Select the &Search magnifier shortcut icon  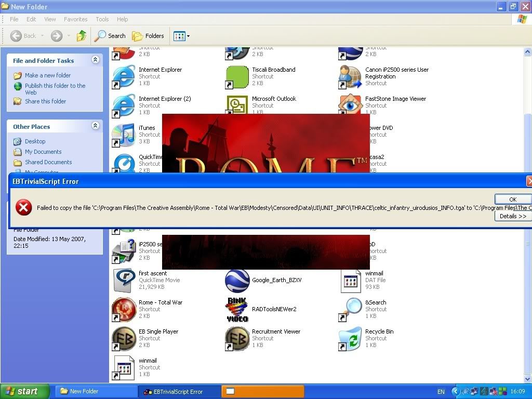350,310
